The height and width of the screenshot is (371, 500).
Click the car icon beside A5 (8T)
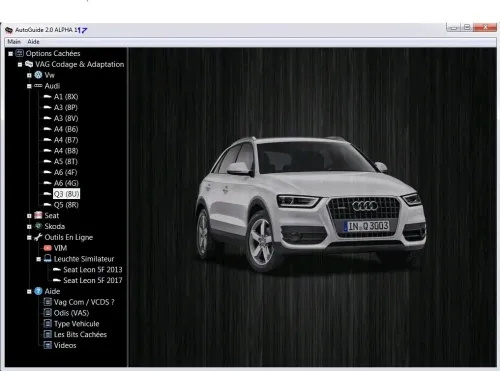coord(48,161)
